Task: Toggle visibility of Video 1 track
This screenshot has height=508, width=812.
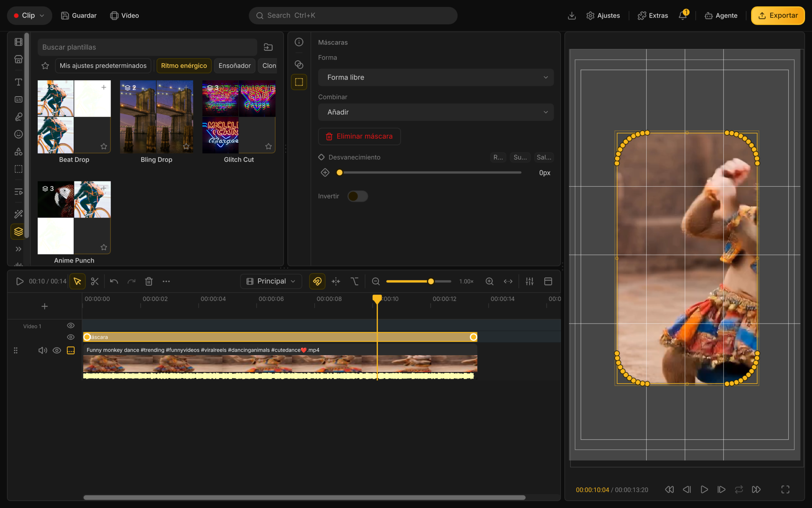Action: click(71, 326)
